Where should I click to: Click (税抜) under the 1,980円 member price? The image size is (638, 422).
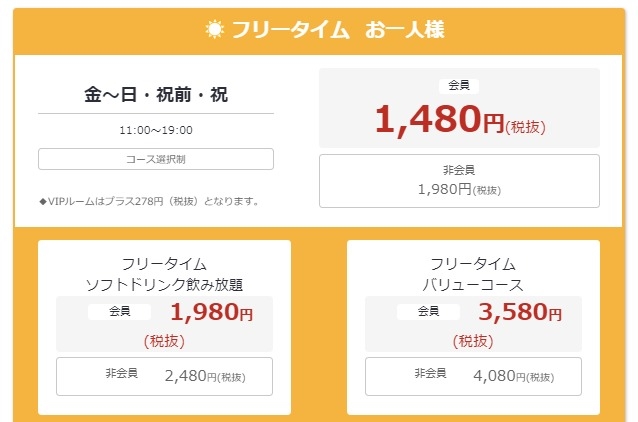164,340
